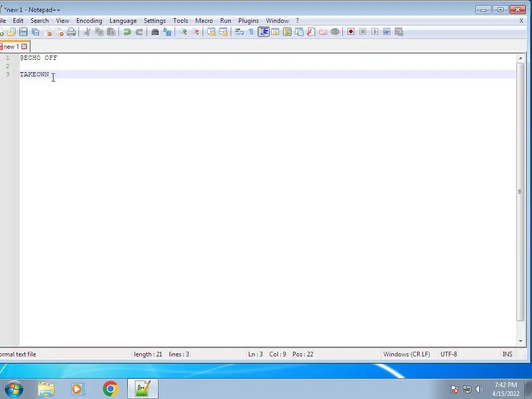
Task: Undo the last edit with green arrow
Action: click(127, 32)
